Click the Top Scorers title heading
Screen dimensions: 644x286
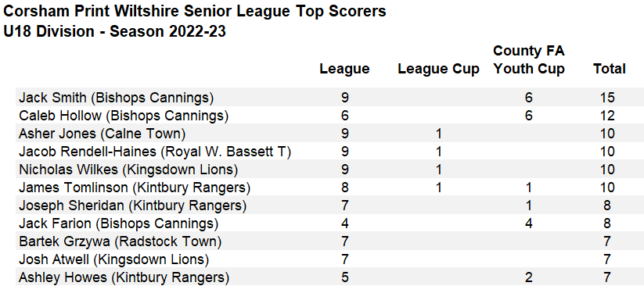coord(194,12)
